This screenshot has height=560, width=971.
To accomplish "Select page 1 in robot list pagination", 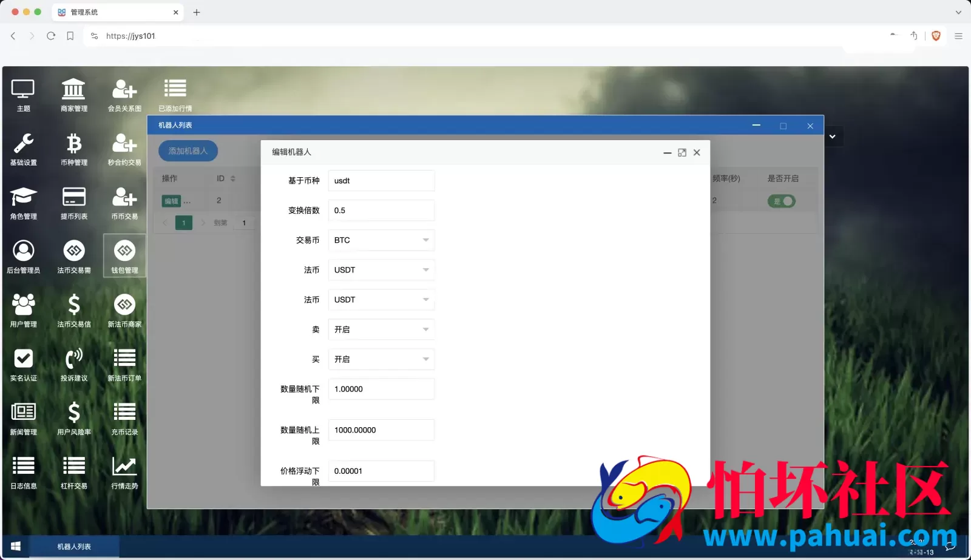I will coord(184,223).
